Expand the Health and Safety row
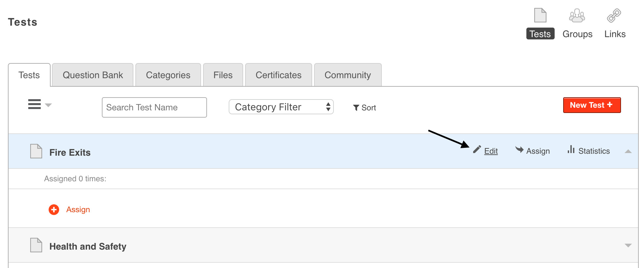644x268 pixels. click(628, 245)
